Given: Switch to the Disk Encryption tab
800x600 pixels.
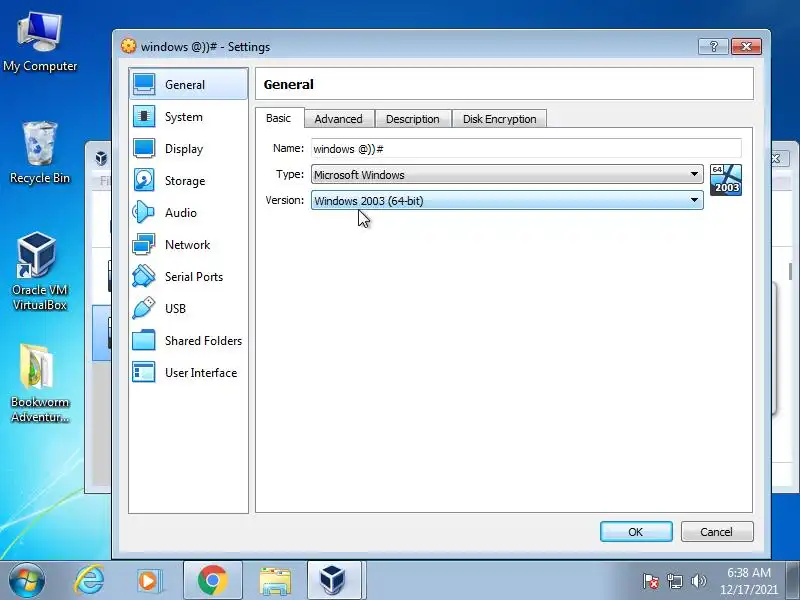Looking at the screenshot, I should [x=499, y=119].
